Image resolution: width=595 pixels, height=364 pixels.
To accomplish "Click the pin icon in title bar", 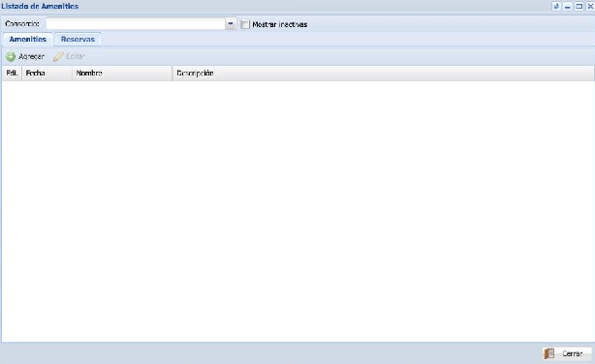I will [x=556, y=7].
